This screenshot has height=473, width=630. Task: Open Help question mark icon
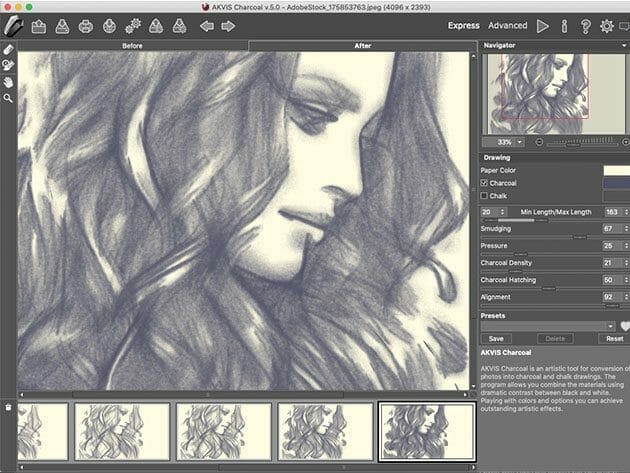(x=585, y=26)
